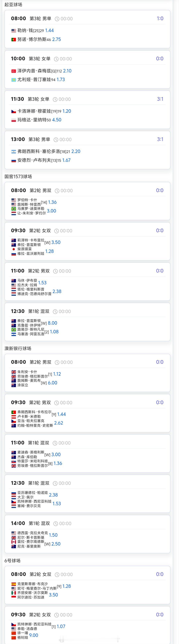
Task: Open the 3:1 score of the 11:30 女单 match
Action: pyautogui.click(x=160, y=99)
